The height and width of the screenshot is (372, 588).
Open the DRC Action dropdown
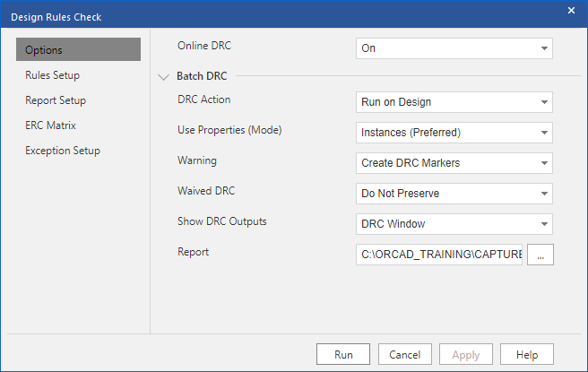click(454, 102)
